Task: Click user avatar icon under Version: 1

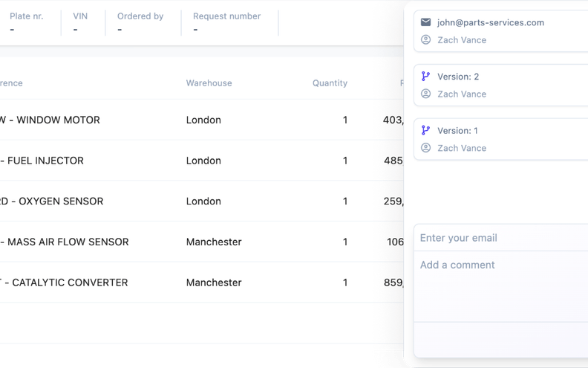Action: click(425, 148)
